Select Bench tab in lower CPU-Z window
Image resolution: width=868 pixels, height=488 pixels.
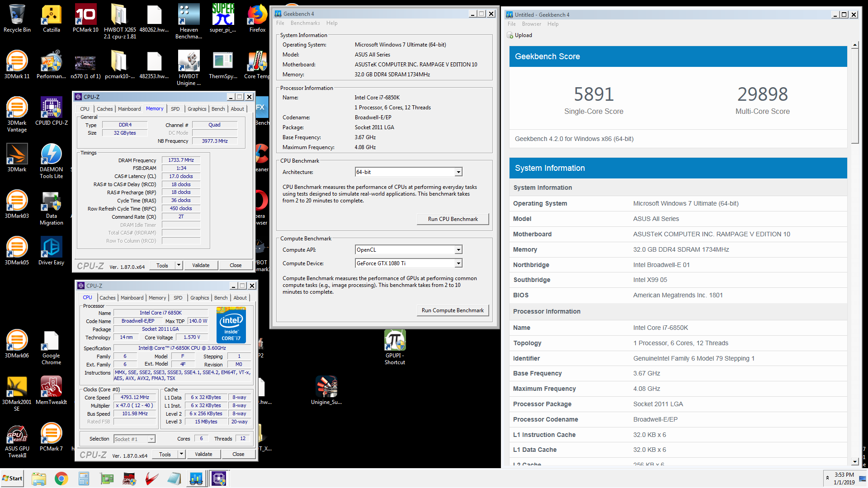click(x=221, y=298)
